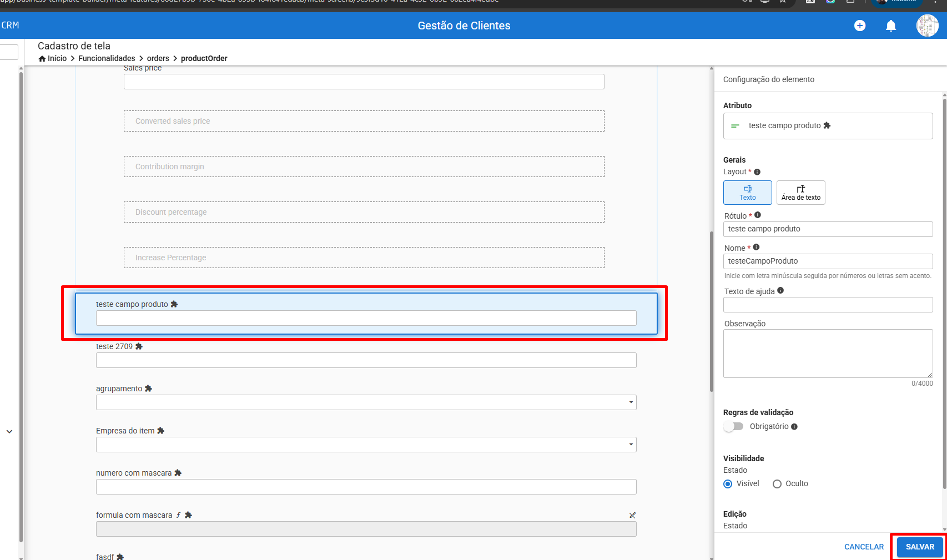Select the Increase Percentage placeholder
Image resolution: width=947 pixels, height=560 pixels.
click(x=364, y=258)
